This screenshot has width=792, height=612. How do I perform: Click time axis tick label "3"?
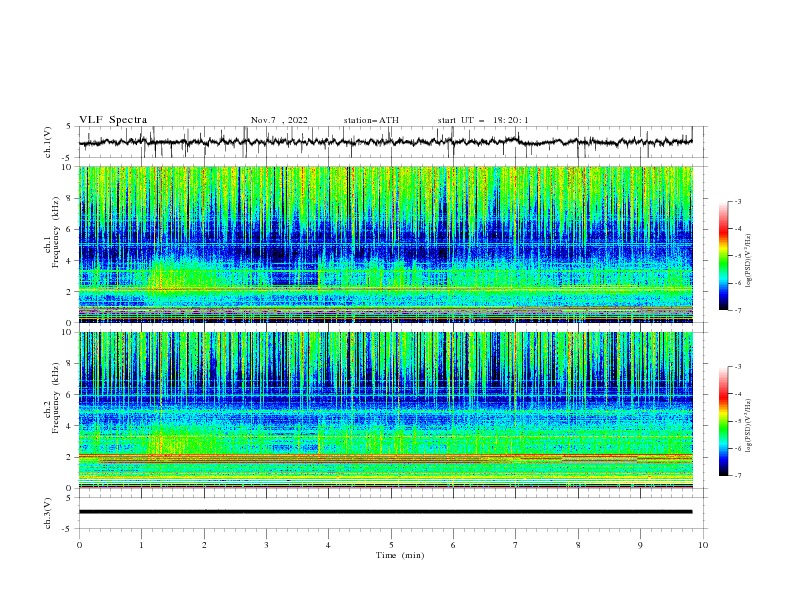266,545
